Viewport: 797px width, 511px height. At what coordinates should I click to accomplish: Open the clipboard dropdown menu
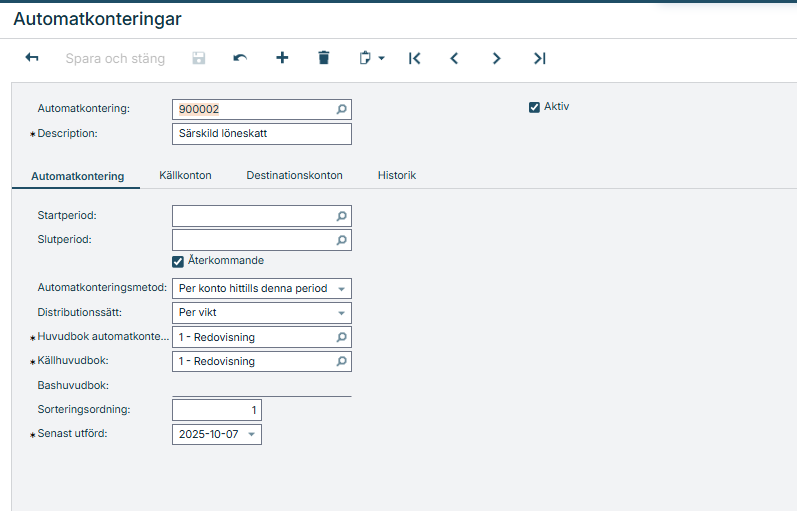tap(372, 59)
